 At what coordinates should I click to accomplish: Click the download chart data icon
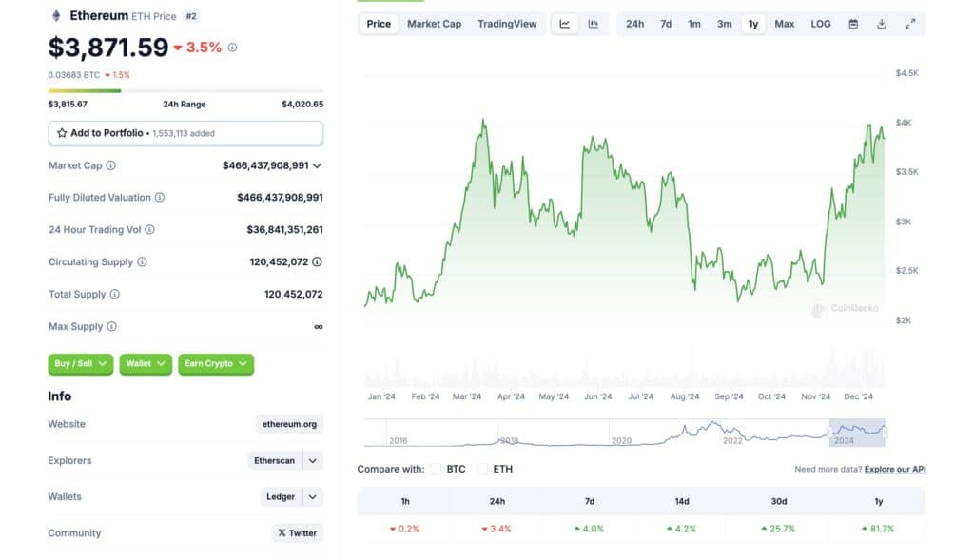click(x=882, y=24)
